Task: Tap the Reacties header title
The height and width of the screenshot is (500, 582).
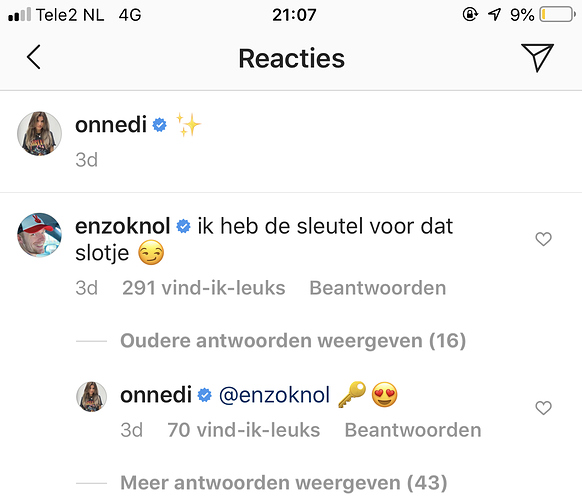Action: [x=291, y=58]
